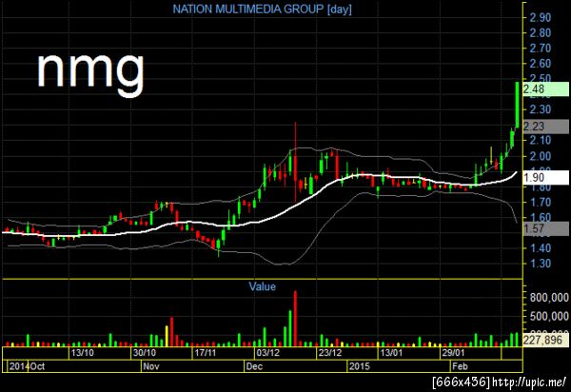Click the 03/12 date marker

point(268,353)
